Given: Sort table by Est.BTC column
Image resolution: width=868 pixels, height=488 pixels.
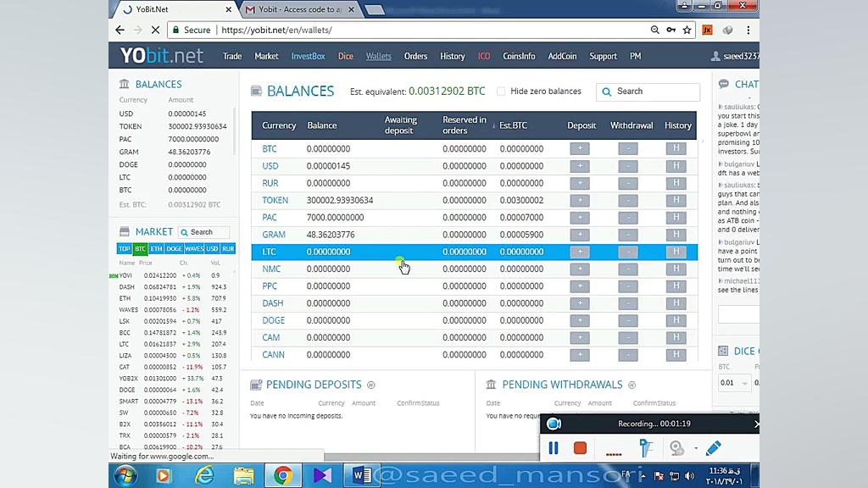Looking at the screenshot, I should [x=513, y=125].
